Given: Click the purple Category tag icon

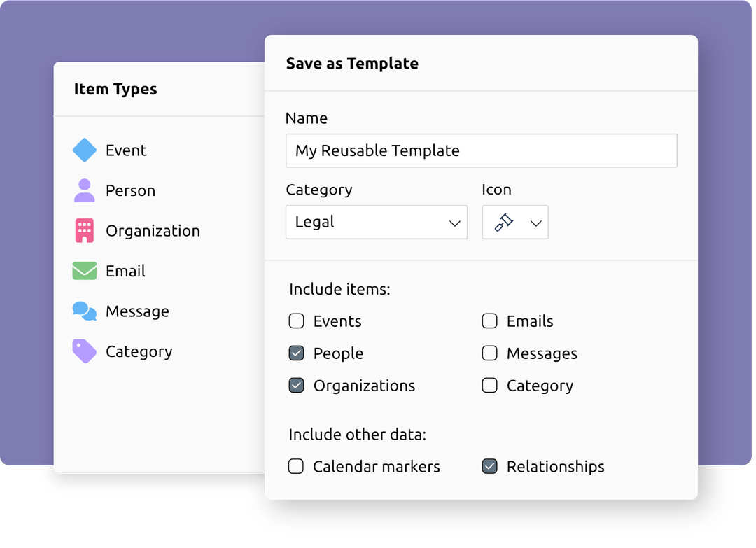Looking at the screenshot, I should [x=83, y=351].
